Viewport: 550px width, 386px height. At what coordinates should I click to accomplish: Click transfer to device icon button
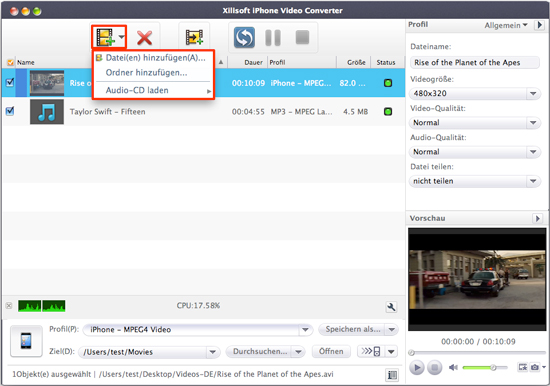point(371,351)
